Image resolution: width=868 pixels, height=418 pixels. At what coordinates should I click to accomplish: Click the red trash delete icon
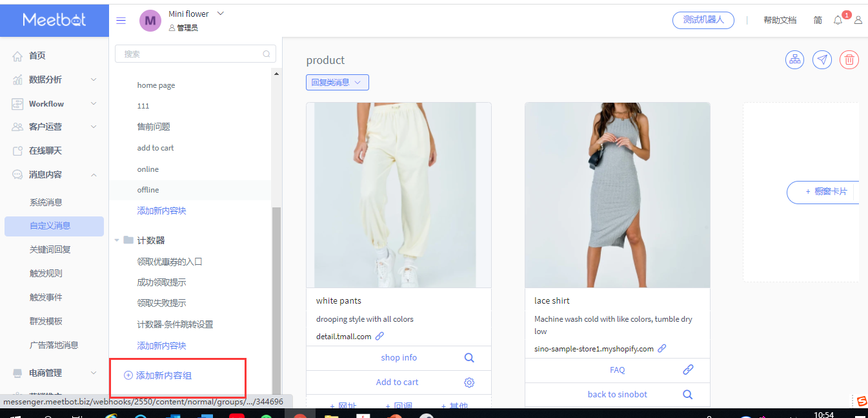tap(849, 59)
